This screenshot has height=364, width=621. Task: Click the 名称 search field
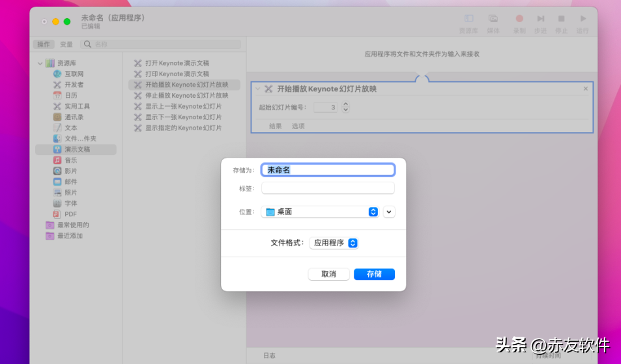pyautogui.click(x=160, y=44)
